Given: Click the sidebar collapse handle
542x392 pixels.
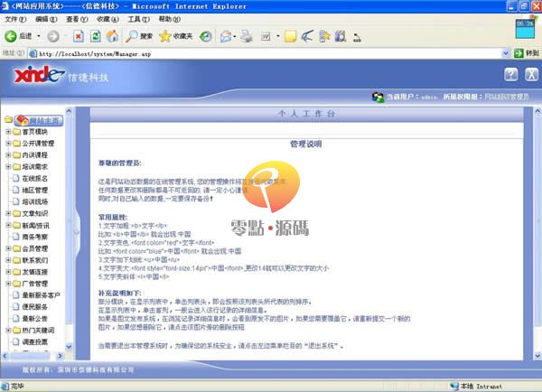Looking at the screenshot, I should pos(77,232).
